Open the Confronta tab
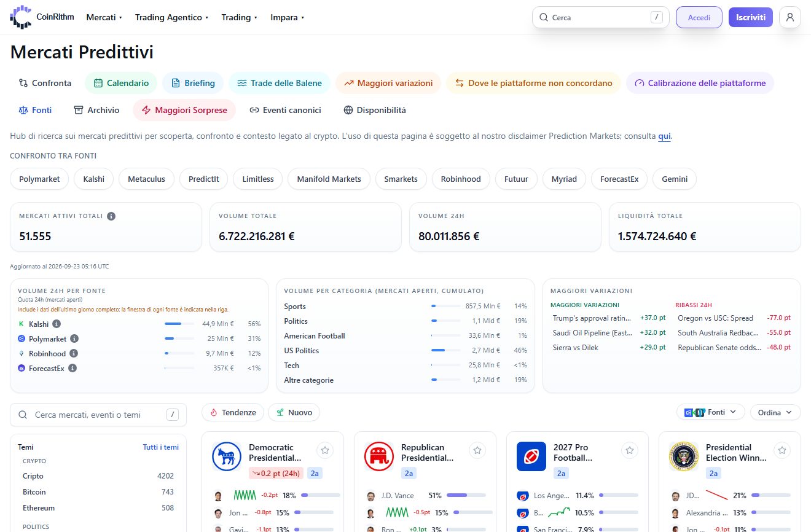Screen dimensions: 811x532 (45, 83)
